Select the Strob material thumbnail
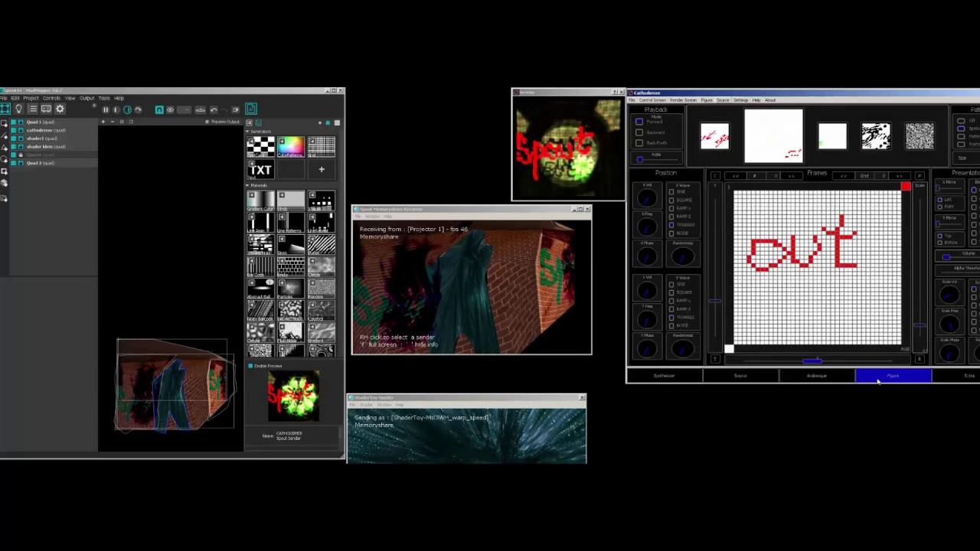 point(290,201)
